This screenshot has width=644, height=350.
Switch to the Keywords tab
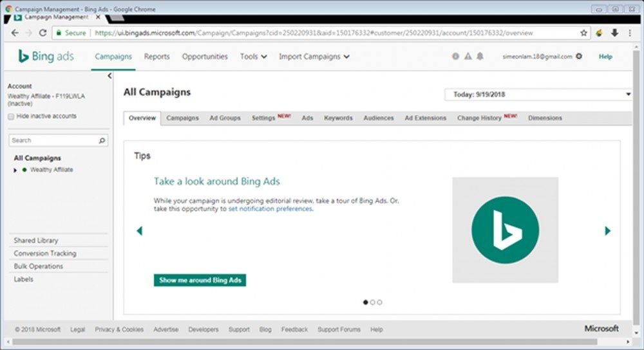click(x=339, y=118)
